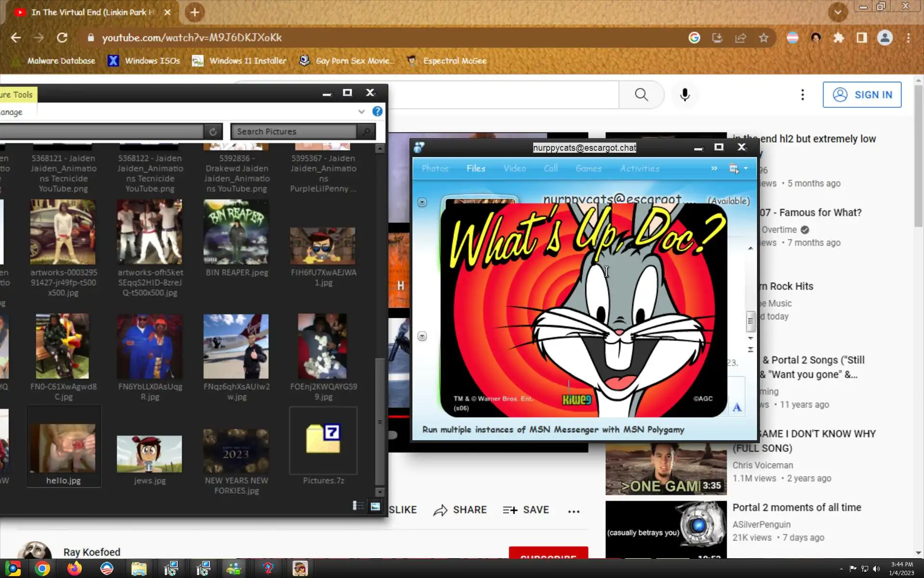Screen dimensions: 924x578
Task: Open the Files tab in MSN Messenger
Action: (475, 169)
